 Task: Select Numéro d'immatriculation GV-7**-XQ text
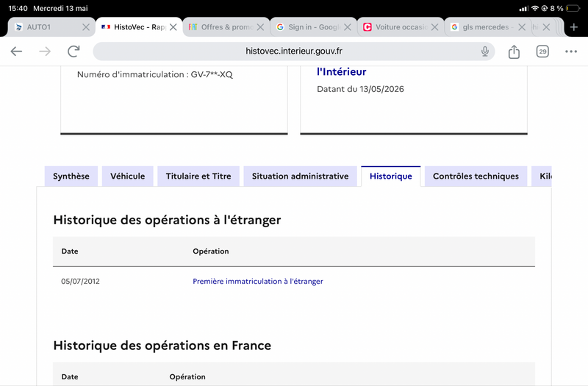click(x=155, y=74)
